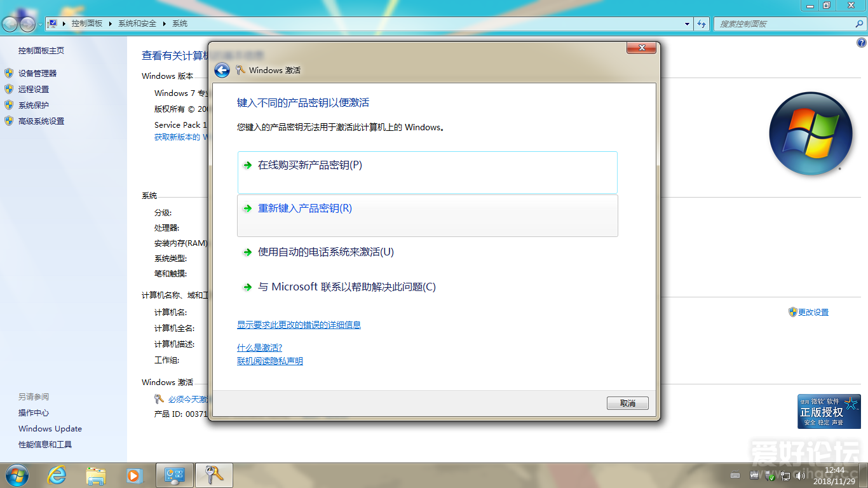Viewport: 868px width, 488px height.
Task: Click the 正版授权 genuine software badge
Action: pos(829,412)
